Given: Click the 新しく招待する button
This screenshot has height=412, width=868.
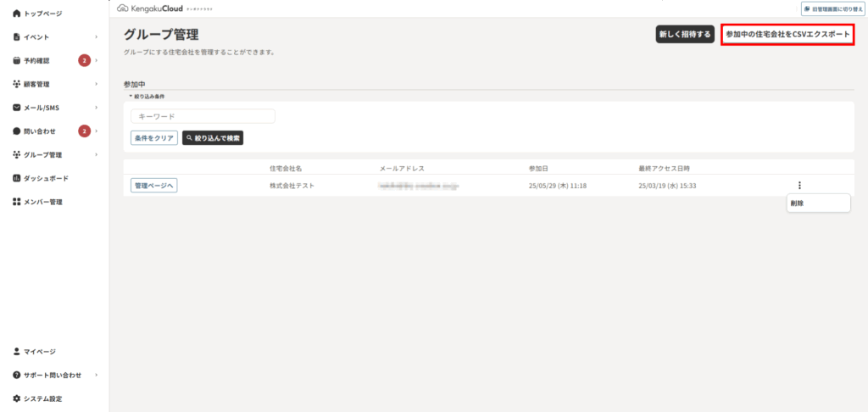Looking at the screenshot, I should pos(684,35).
